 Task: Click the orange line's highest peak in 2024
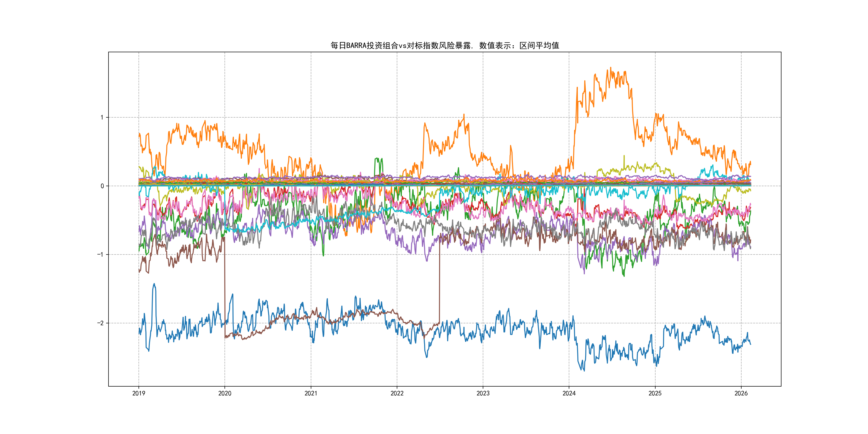pyautogui.click(x=611, y=68)
